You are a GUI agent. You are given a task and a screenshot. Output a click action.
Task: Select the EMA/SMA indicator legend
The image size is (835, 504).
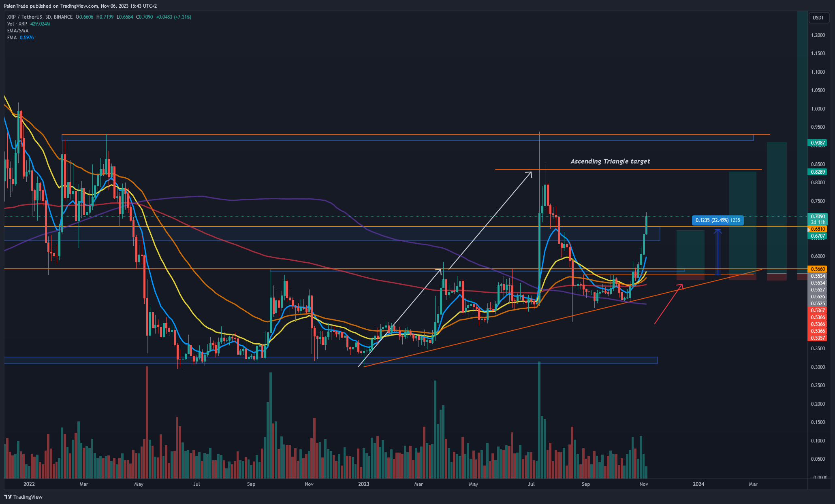(x=18, y=31)
